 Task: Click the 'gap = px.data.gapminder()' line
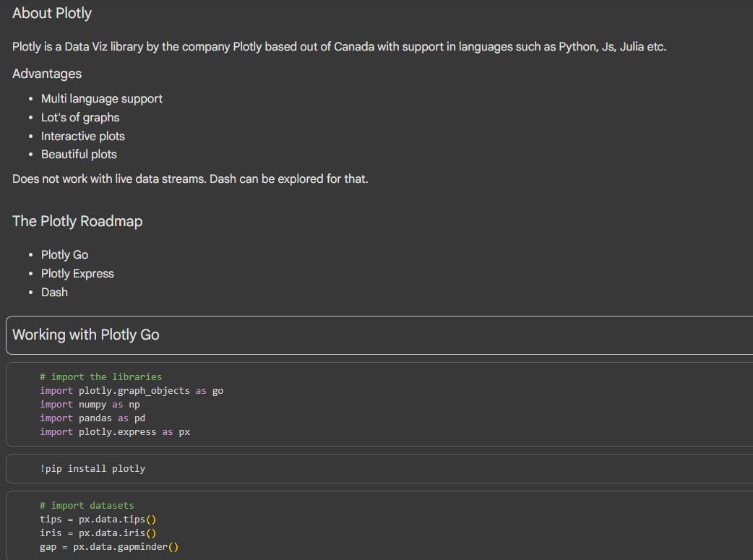pos(109,547)
